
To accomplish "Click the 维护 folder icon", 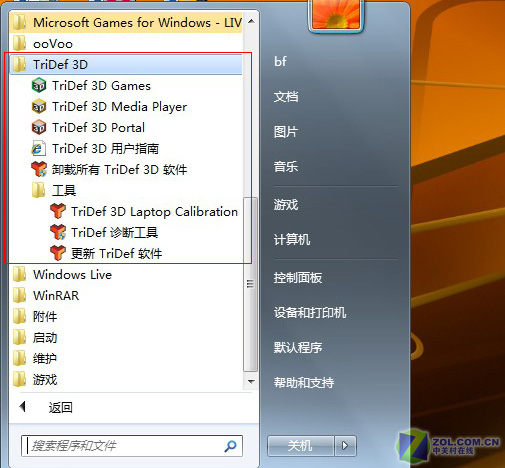I will pyautogui.click(x=19, y=358).
